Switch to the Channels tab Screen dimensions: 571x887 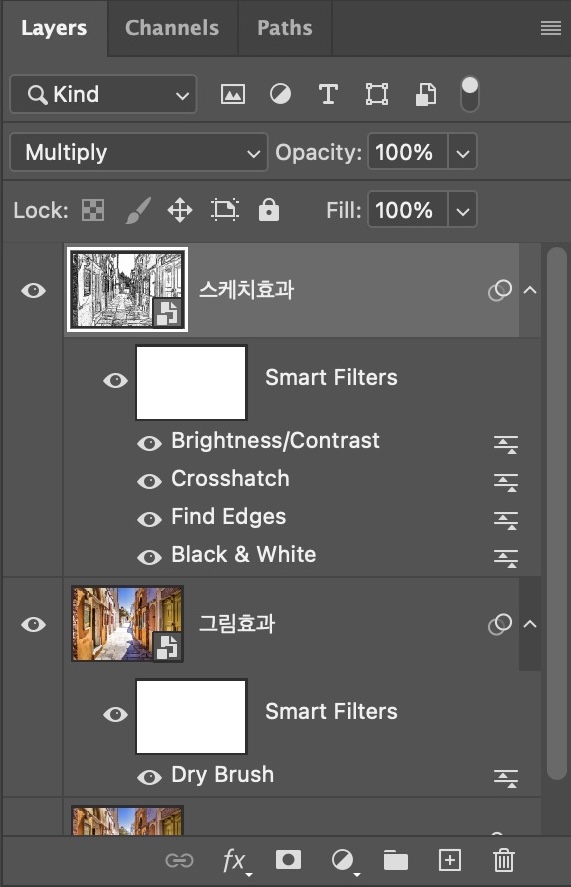coord(172,28)
